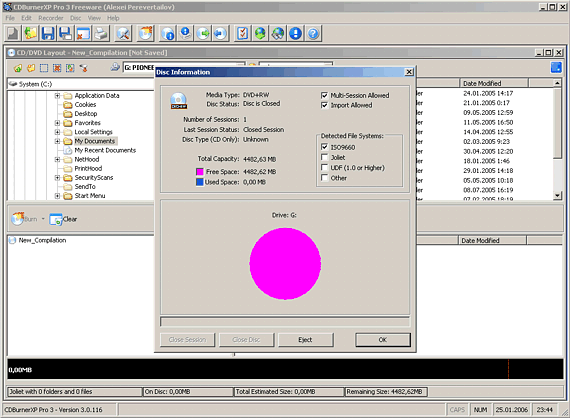Click the window with red X icon
570x418 pixels.
[x=83, y=33]
